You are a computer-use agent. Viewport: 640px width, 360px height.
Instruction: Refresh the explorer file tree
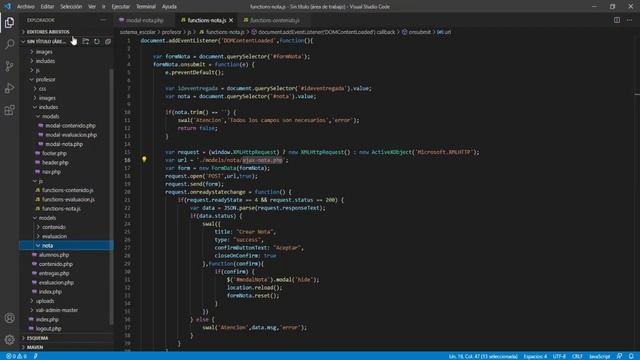point(97,42)
